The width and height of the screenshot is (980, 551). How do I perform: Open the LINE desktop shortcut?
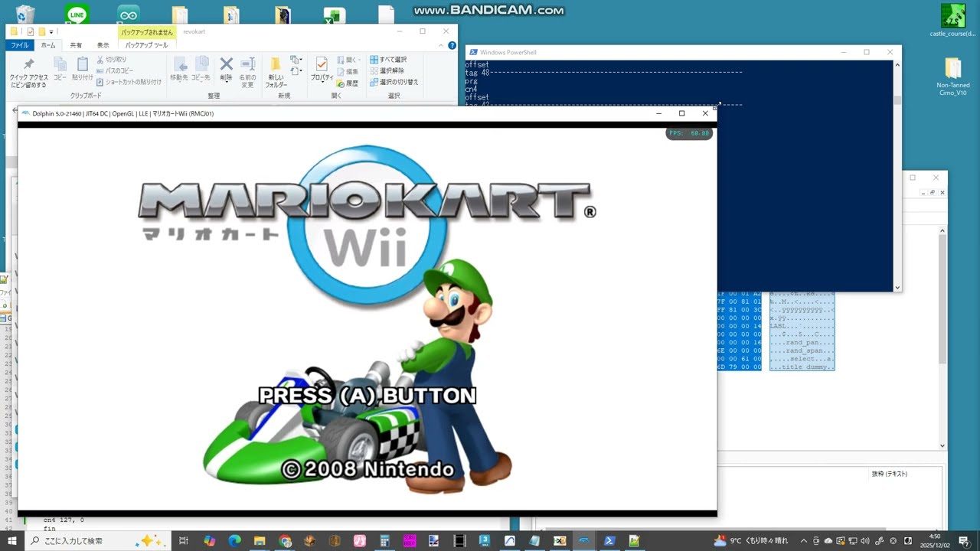pos(77,15)
